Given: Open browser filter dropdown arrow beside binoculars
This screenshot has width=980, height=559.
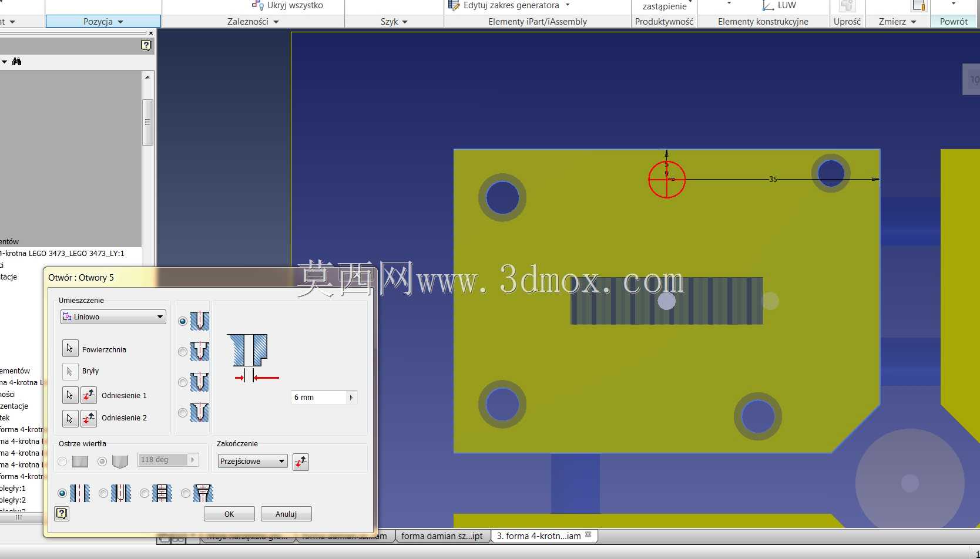Looking at the screenshot, I should (x=5, y=62).
